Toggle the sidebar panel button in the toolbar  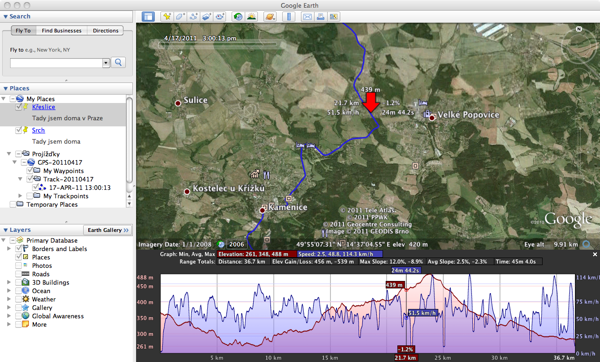point(148,16)
